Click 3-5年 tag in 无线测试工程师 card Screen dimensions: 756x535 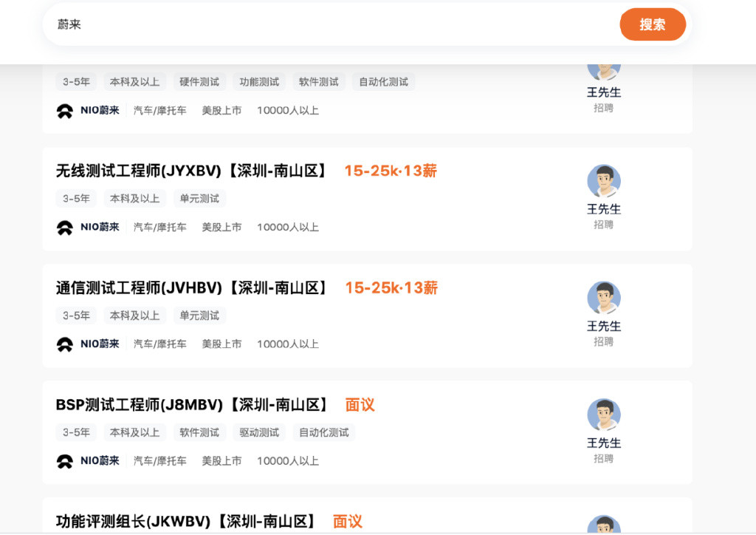(76, 199)
